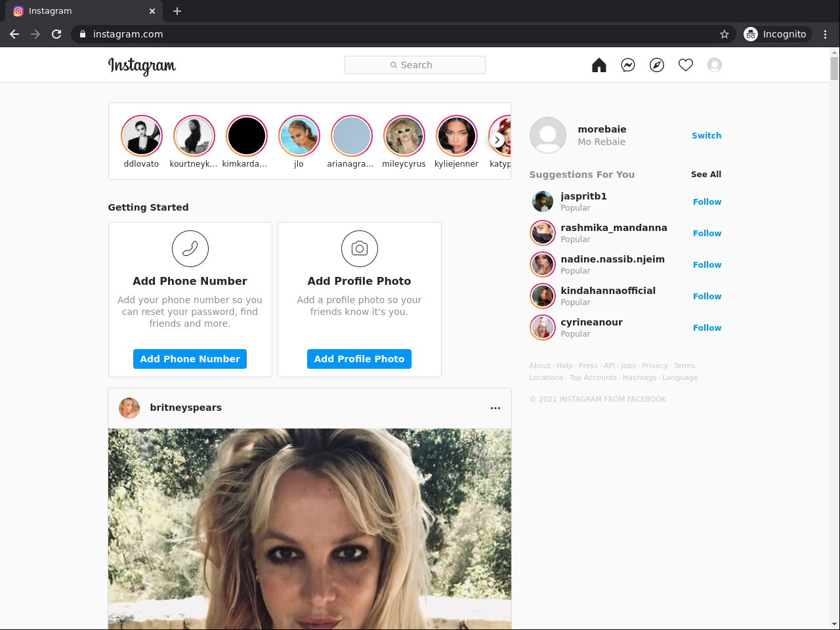Viewport: 840px width, 630px height.
Task: Click the Instagram logo
Action: click(142, 66)
